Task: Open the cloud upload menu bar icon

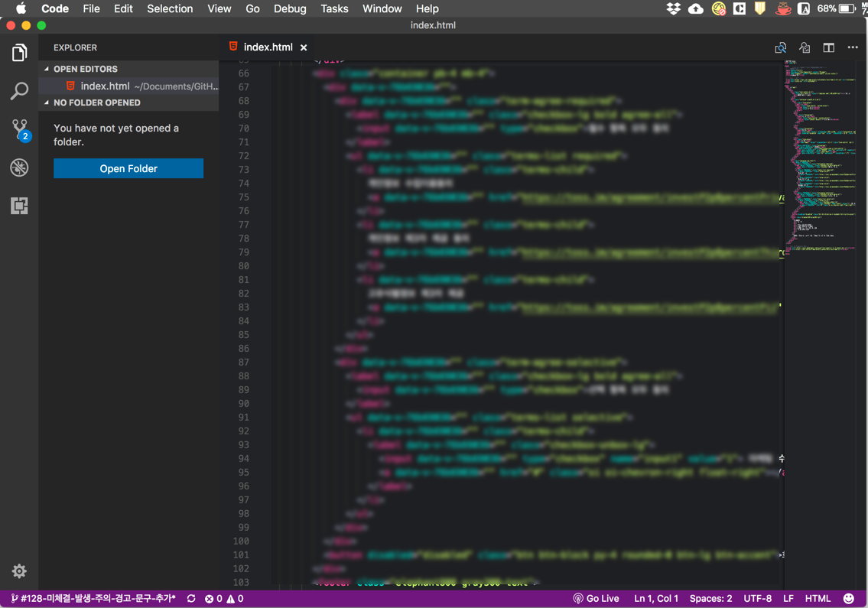Action: pos(696,8)
